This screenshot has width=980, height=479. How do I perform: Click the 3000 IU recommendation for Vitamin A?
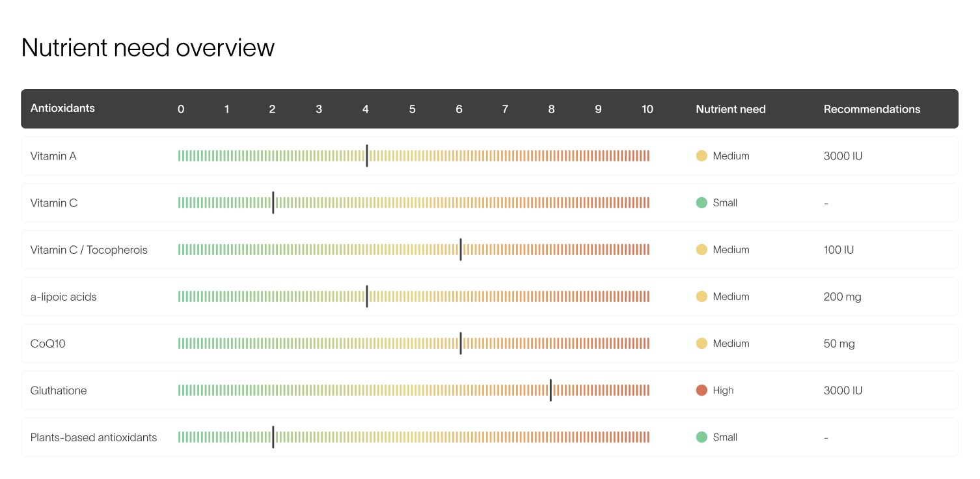click(x=843, y=156)
